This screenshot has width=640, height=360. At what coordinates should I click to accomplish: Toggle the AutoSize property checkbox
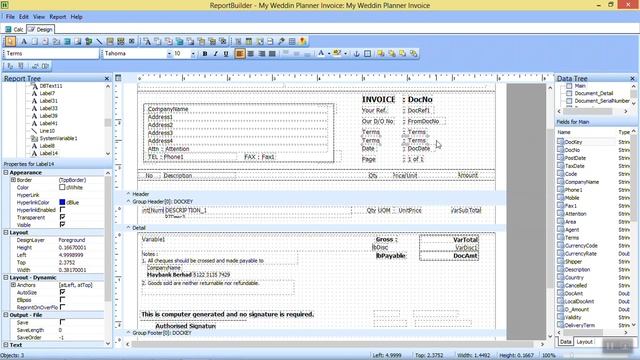click(62, 292)
